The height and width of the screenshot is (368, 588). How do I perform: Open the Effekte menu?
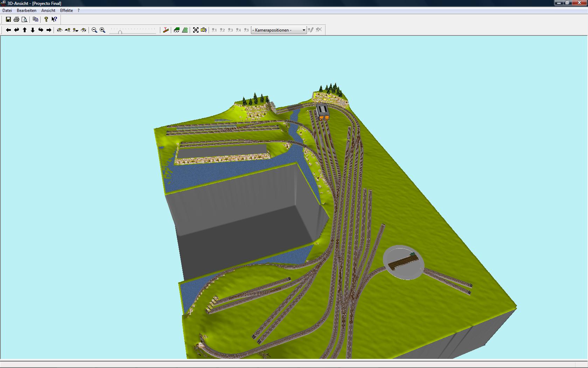pyautogui.click(x=66, y=11)
